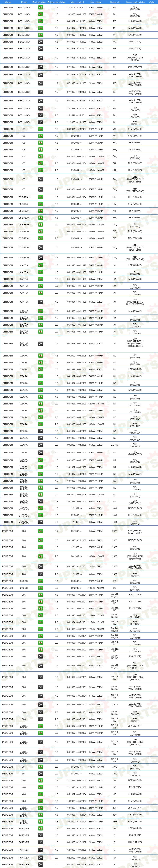Click petrol icon for Peugeot 206 CC 2.0 row
This screenshot has height=868, width=158.
click(x=41, y=588)
